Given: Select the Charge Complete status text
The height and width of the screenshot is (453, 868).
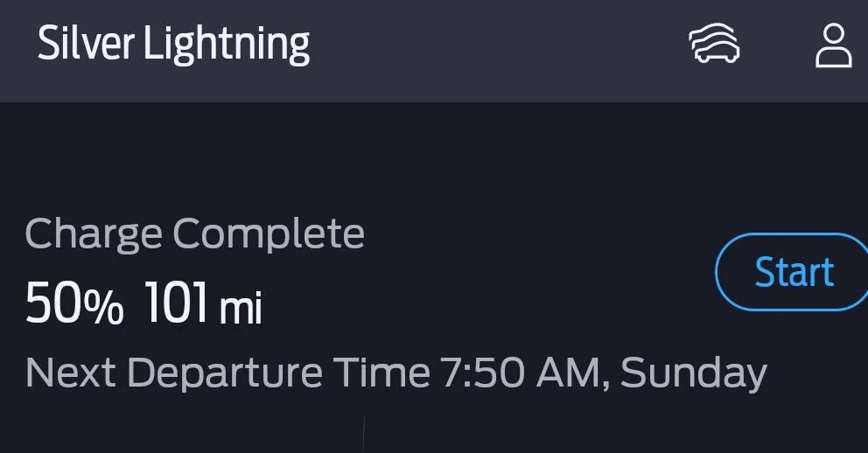Looking at the screenshot, I should click(x=194, y=233).
